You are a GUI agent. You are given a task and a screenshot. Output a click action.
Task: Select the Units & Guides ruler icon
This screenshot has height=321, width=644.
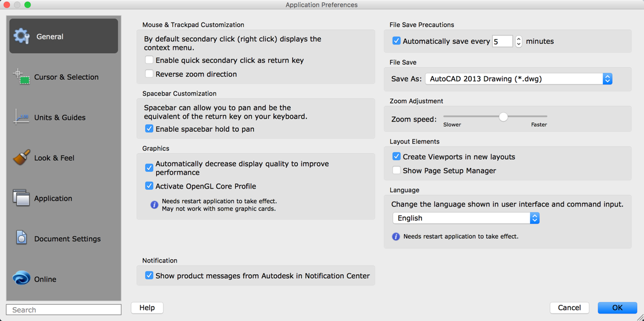tap(21, 117)
